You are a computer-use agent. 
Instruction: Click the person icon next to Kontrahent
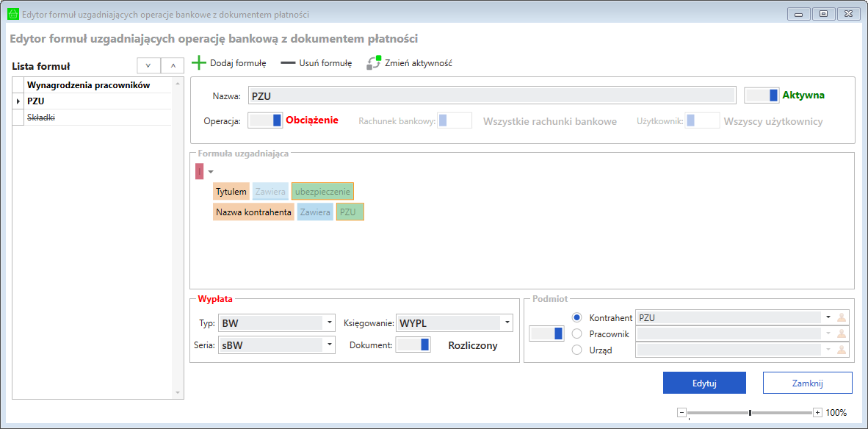point(842,317)
